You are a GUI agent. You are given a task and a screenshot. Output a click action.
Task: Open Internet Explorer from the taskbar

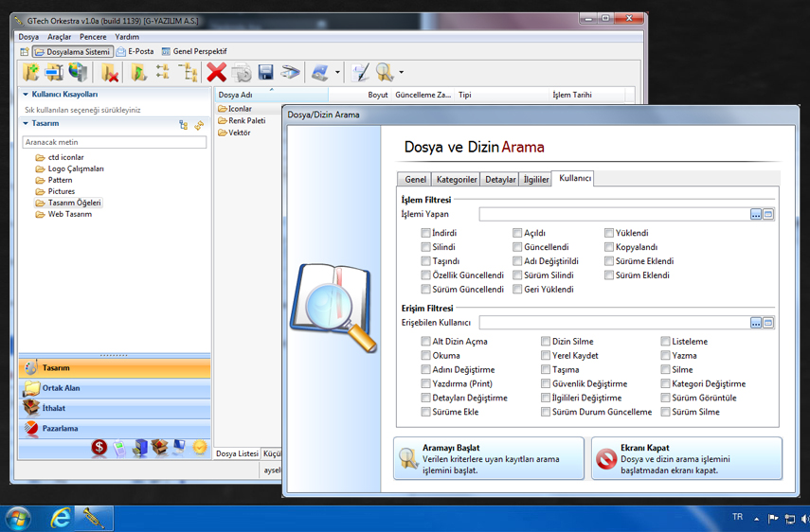click(61, 518)
